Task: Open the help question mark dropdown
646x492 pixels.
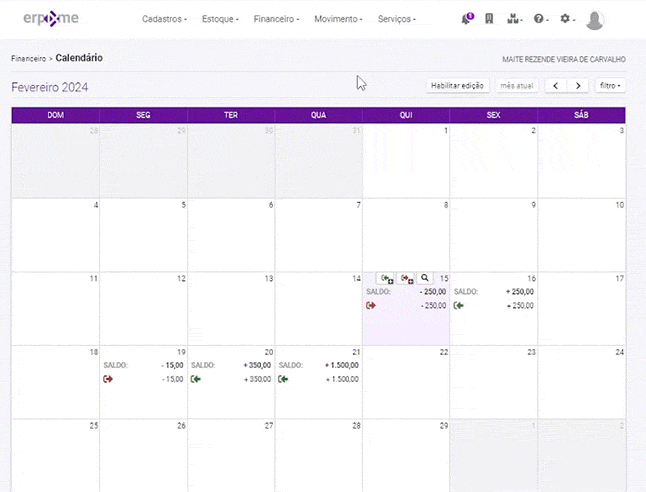Action: [541, 19]
